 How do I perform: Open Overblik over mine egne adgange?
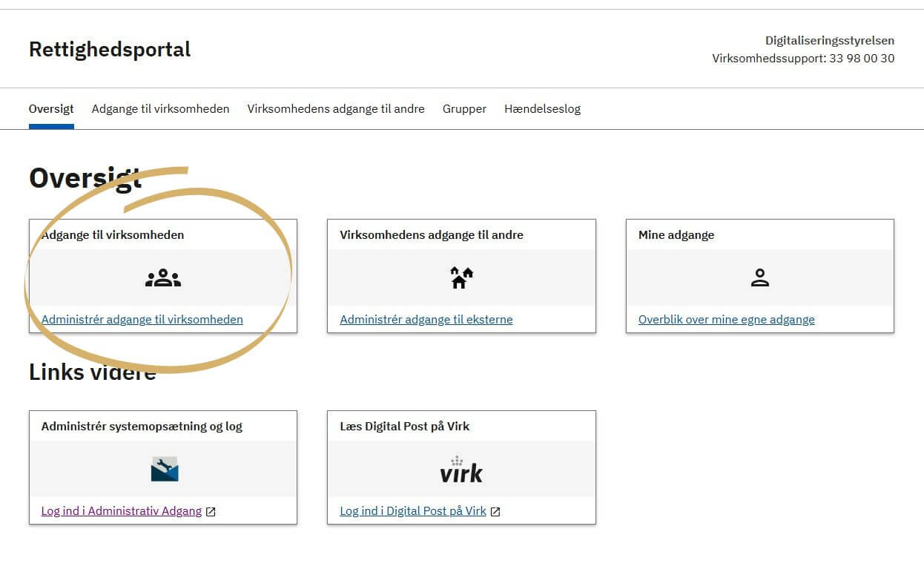coord(726,319)
